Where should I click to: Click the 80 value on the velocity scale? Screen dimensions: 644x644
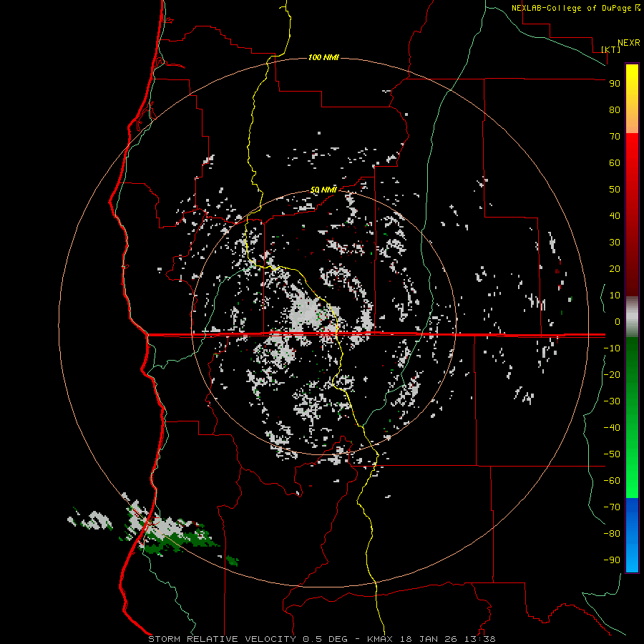click(x=615, y=109)
